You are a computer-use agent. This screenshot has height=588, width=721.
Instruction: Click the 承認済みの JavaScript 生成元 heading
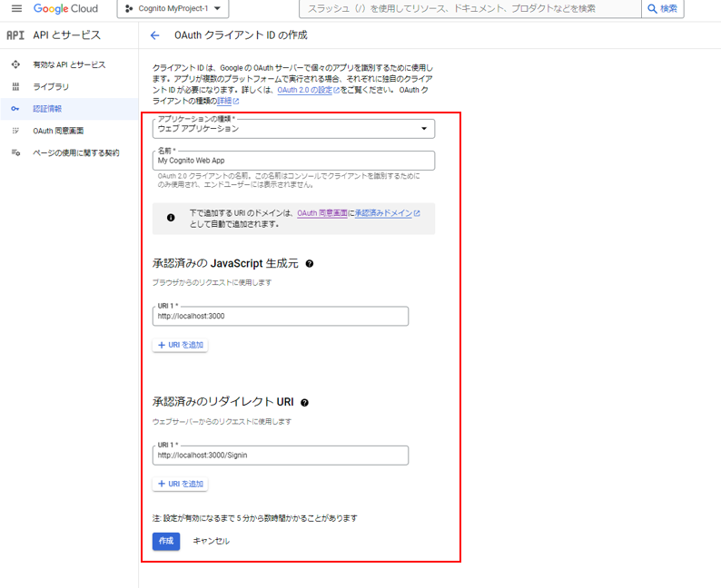(x=225, y=264)
